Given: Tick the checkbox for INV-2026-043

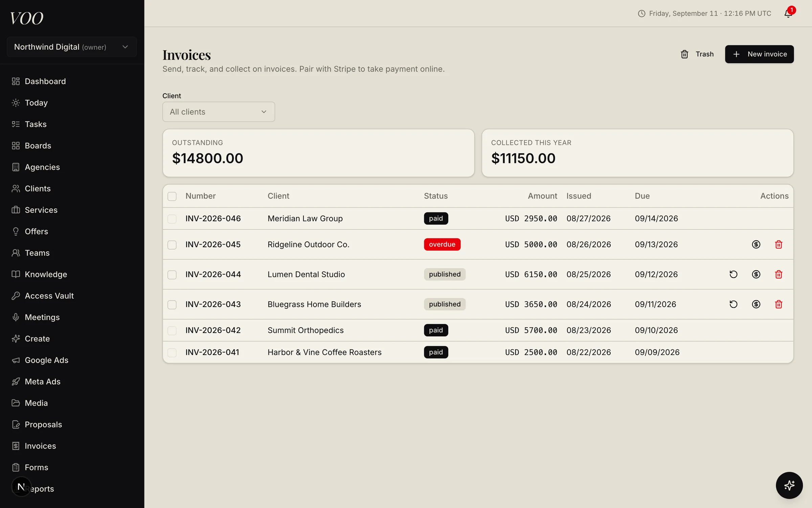Looking at the screenshot, I should (172, 304).
